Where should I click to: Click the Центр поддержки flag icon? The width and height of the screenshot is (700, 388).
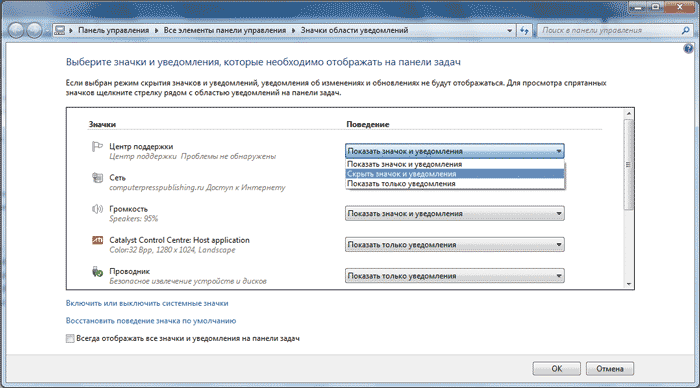tap(97, 146)
